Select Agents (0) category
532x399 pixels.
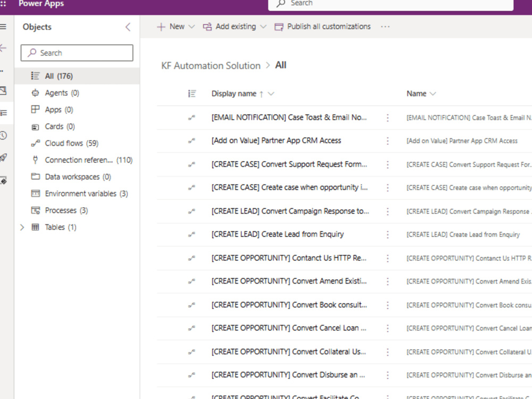[x=77, y=93]
